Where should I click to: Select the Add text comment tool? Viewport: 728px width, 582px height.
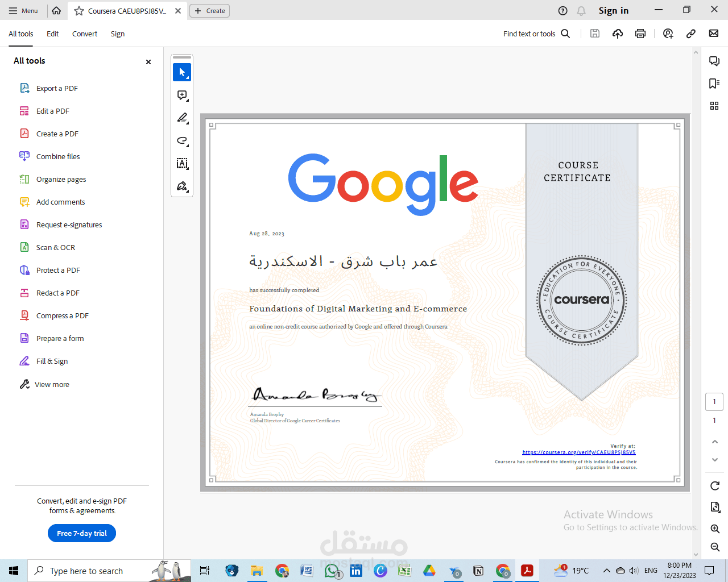pyautogui.click(x=181, y=163)
